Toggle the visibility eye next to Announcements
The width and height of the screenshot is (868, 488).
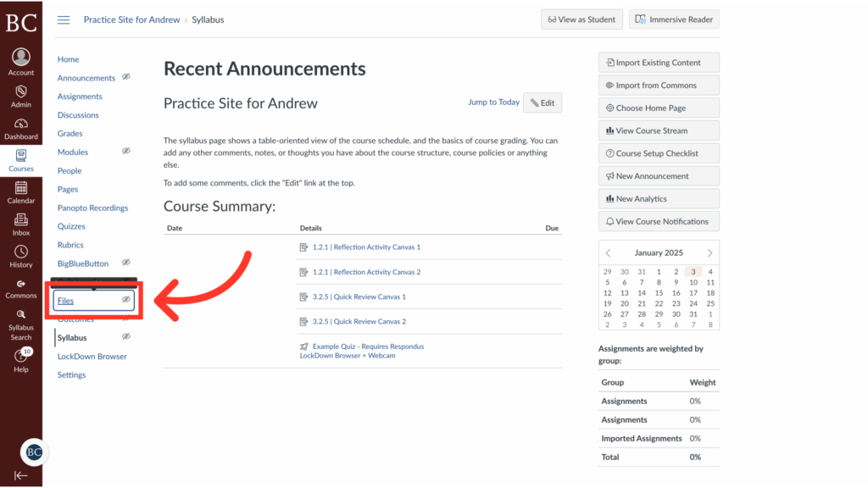126,77
